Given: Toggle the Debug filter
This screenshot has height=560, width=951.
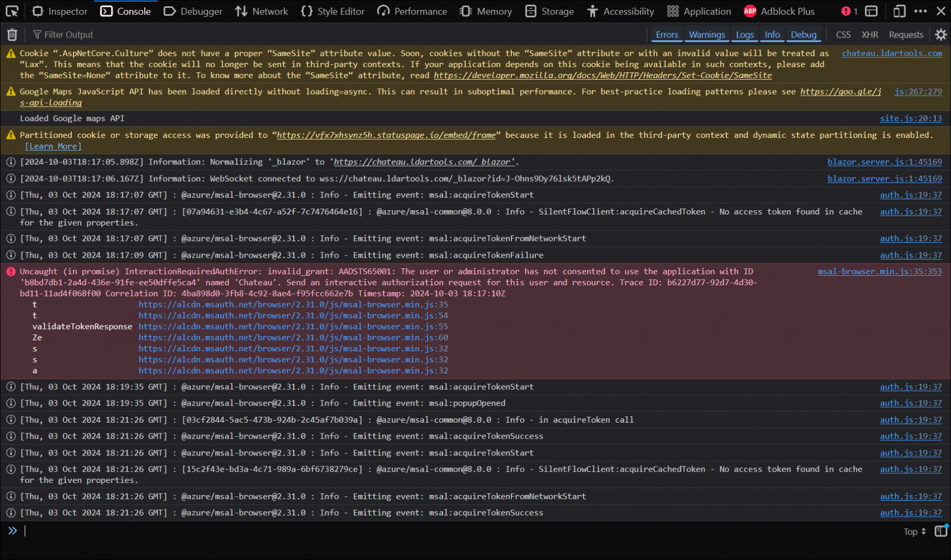Looking at the screenshot, I should [x=804, y=35].
